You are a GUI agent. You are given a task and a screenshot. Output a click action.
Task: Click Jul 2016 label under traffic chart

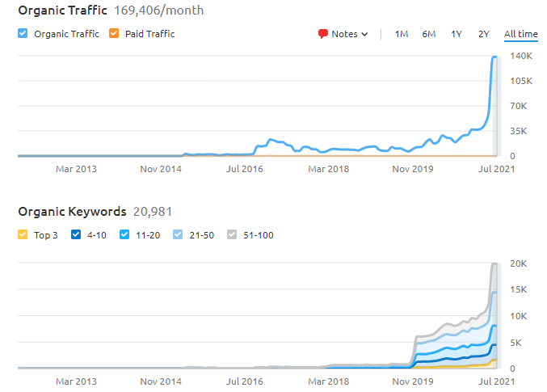[245, 169]
